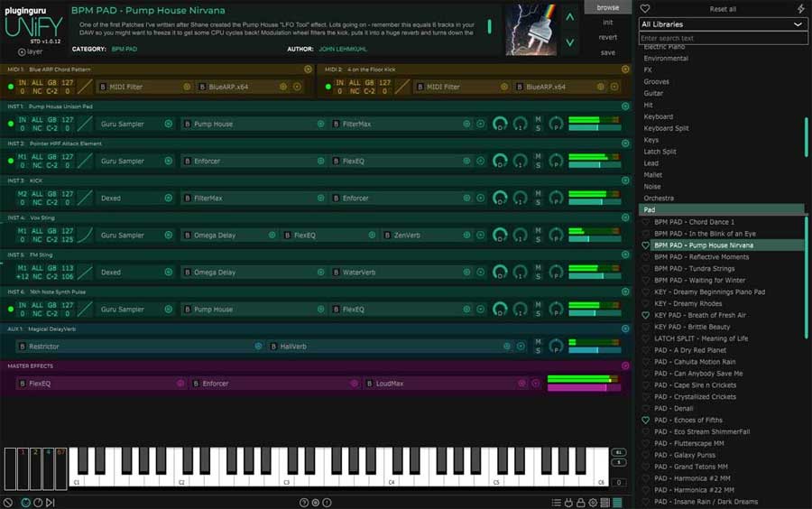Click the teal power knob icon in footer
Image resolution: width=812 pixels, height=509 pixels.
coord(25,503)
